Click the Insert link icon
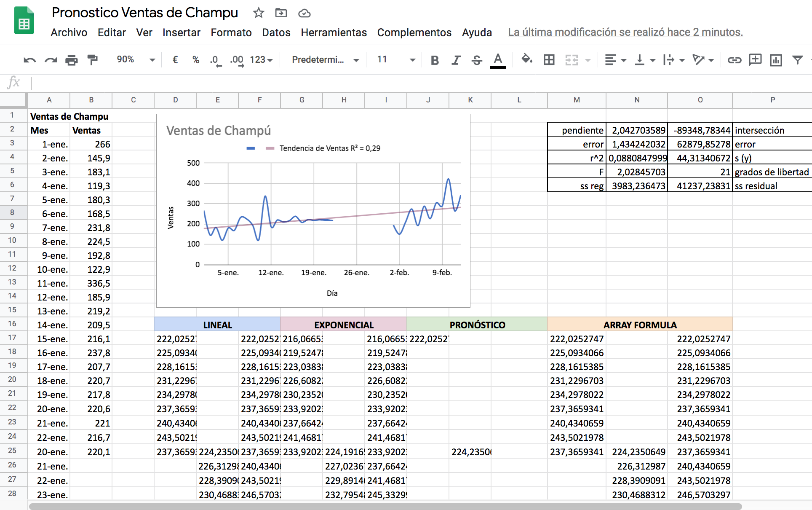The height and width of the screenshot is (510, 812). click(x=734, y=60)
